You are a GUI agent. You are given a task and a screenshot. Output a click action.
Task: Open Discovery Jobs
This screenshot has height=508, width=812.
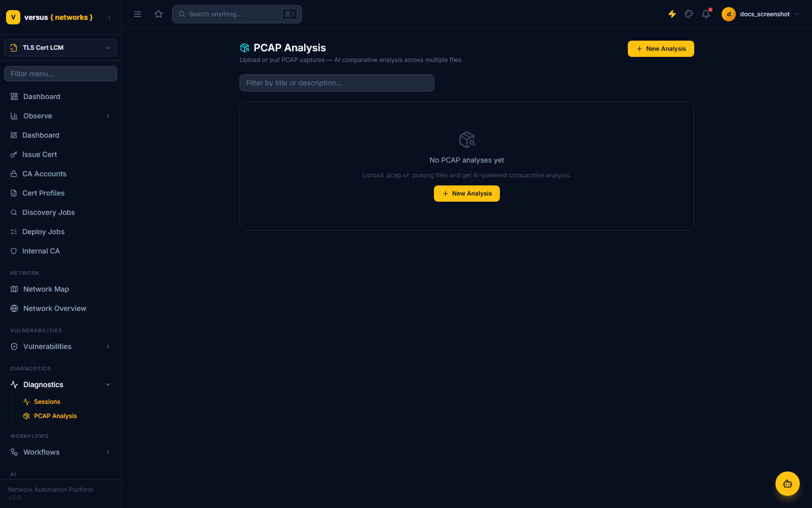60,212
